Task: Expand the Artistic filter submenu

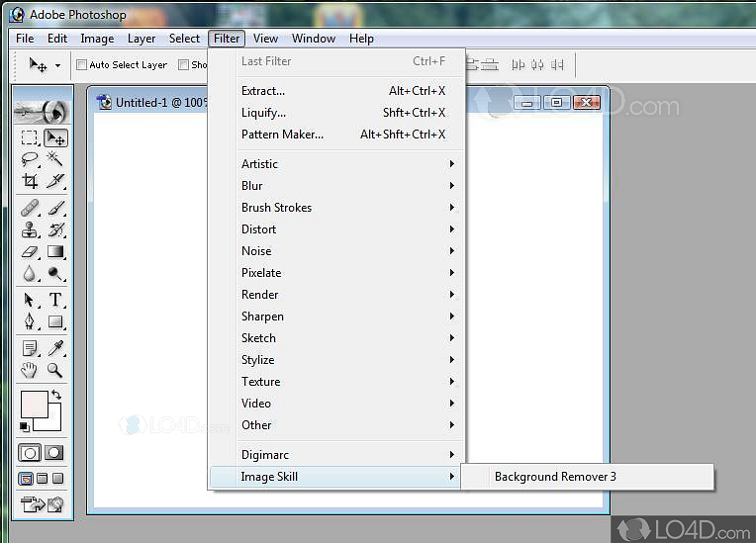Action: tap(336, 164)
